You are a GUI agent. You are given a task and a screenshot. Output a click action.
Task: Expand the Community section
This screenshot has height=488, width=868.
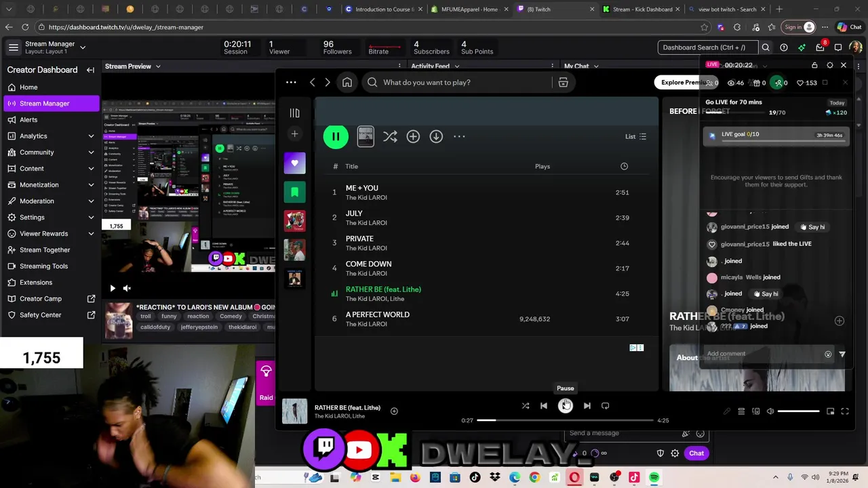[51, 152]
